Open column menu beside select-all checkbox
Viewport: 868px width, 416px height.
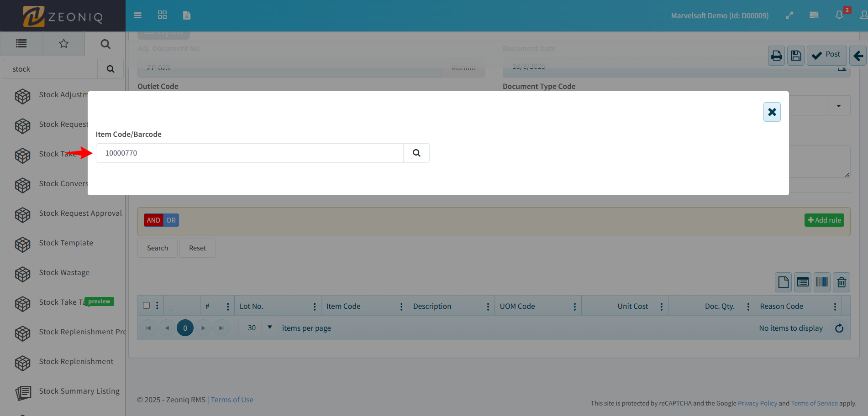[x=157, y=306]
